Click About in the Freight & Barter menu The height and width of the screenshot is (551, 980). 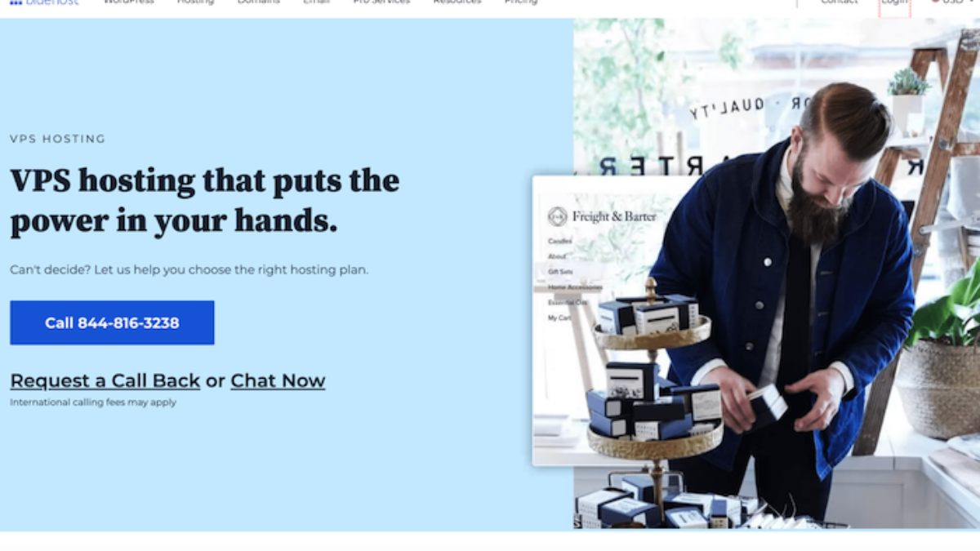pos(557,256)
